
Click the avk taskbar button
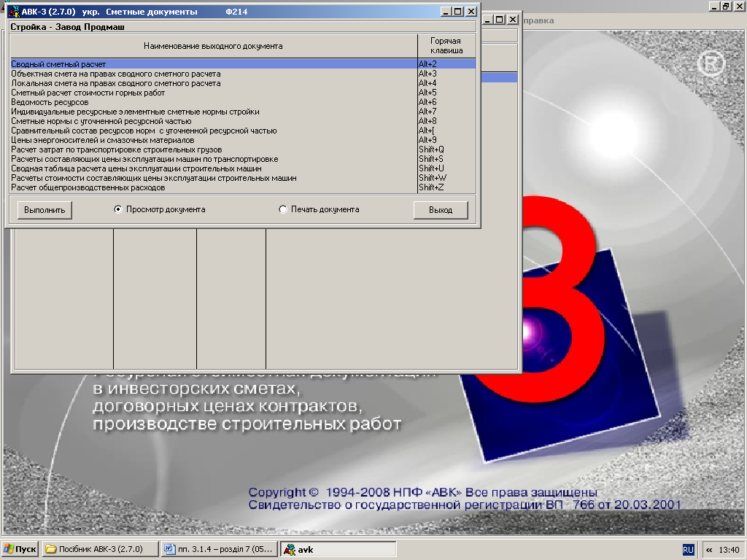point(338,549)
